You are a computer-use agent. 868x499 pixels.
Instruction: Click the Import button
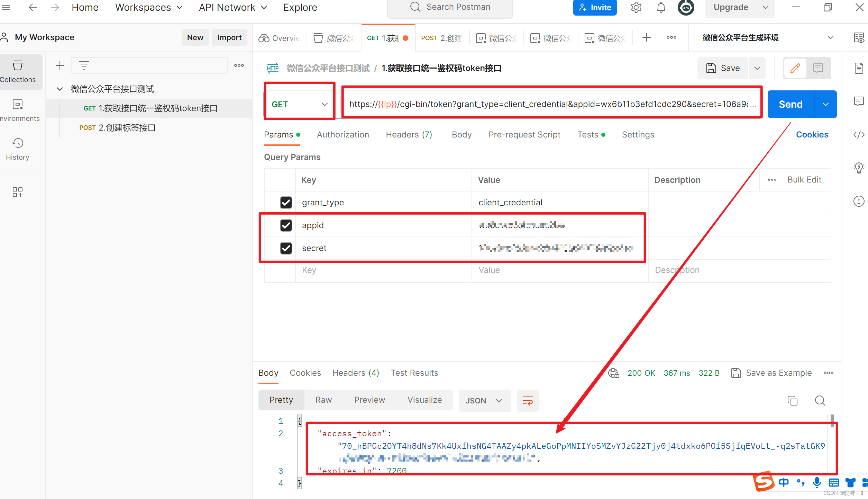pyautogui.click(x=229, y=37)
